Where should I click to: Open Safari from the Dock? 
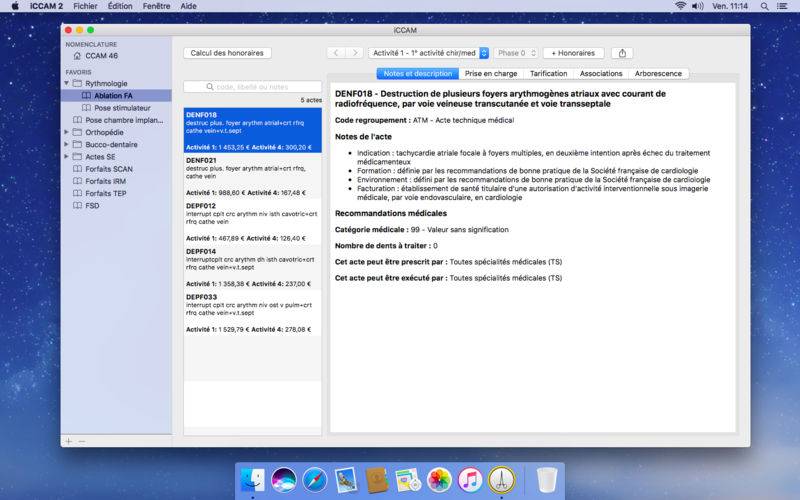(315, 480)
